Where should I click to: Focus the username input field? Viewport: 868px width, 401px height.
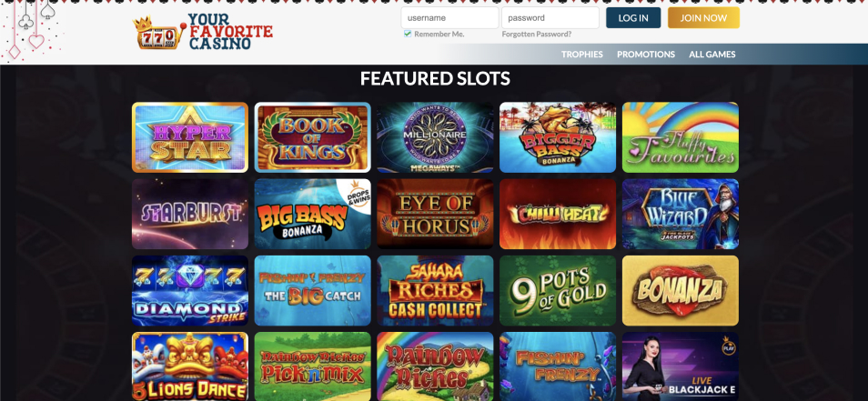[450, 17]
